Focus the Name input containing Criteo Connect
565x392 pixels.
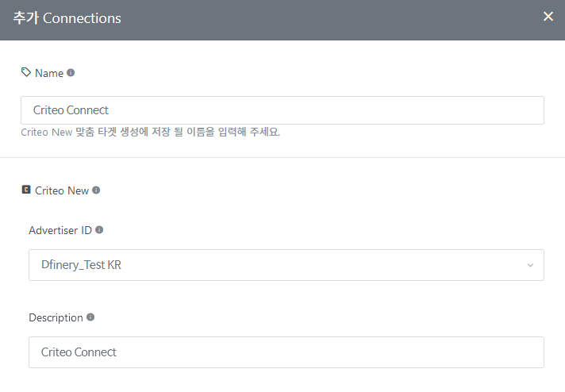click(x=282, y=110)
